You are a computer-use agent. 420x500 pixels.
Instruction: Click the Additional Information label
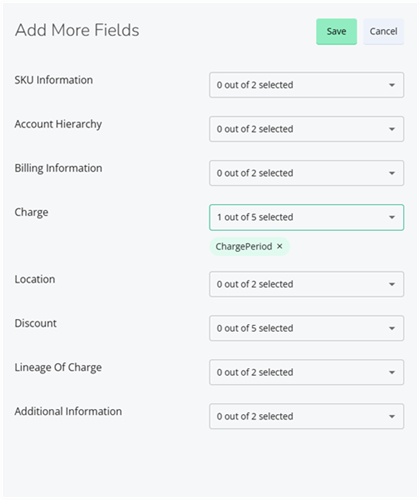tap(68, 411)
